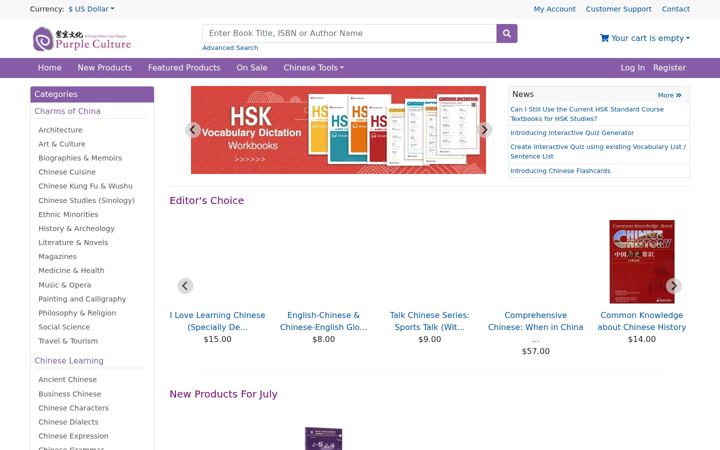Select Literature & Novels category

click(73, 242)
